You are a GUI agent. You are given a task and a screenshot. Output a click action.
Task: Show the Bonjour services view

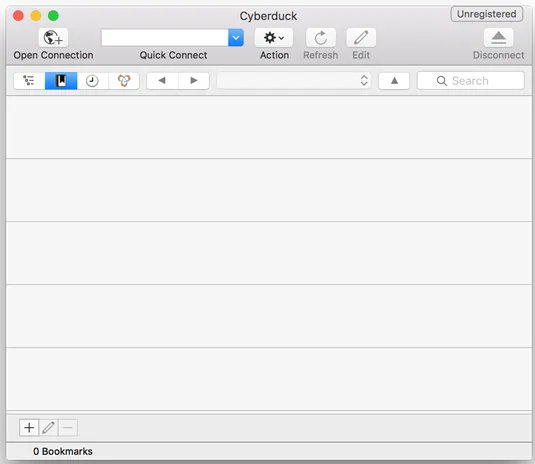click(x=124, y=81)
